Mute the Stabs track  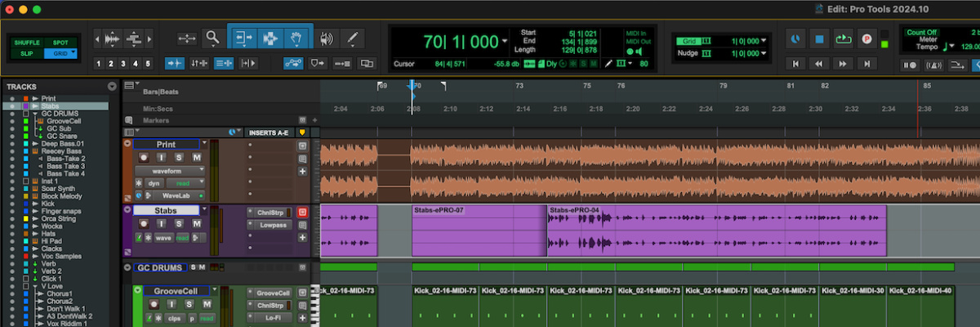point(196,224)
